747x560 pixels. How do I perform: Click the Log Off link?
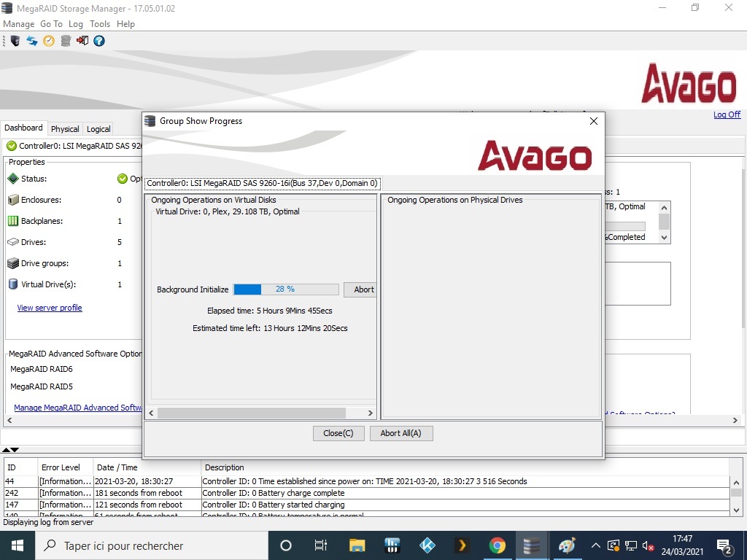coord(727,114)
